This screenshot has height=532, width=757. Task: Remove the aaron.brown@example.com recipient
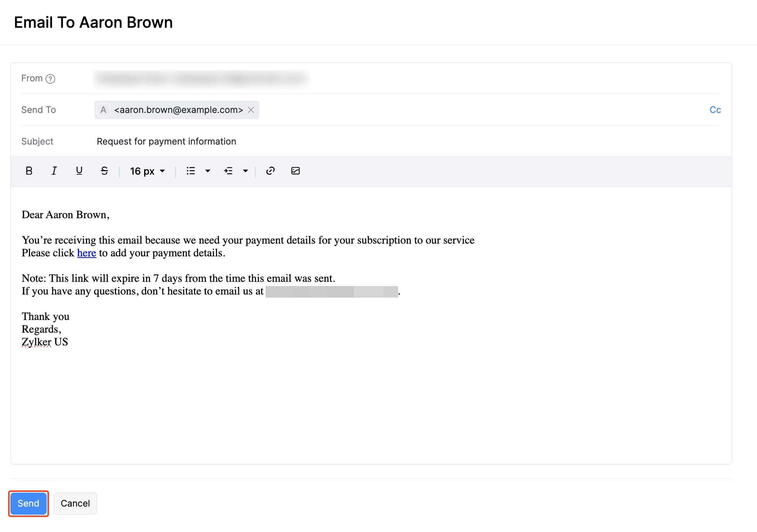click(x=251, y=110)
